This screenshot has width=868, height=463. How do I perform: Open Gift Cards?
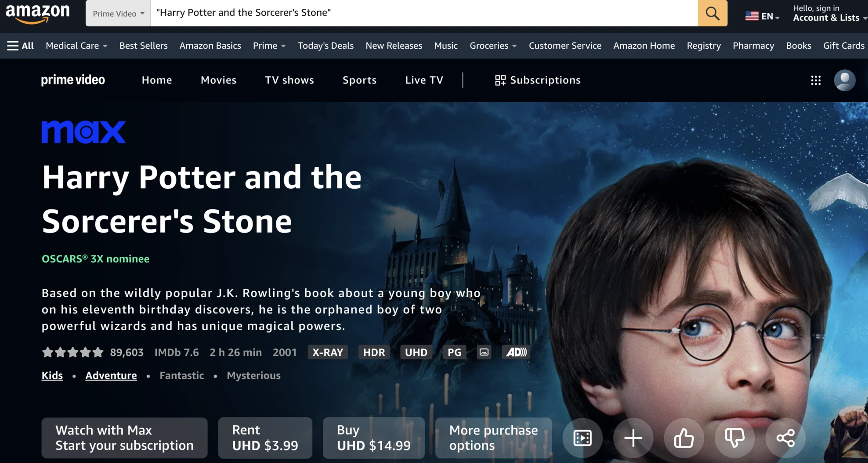point(844,46)
